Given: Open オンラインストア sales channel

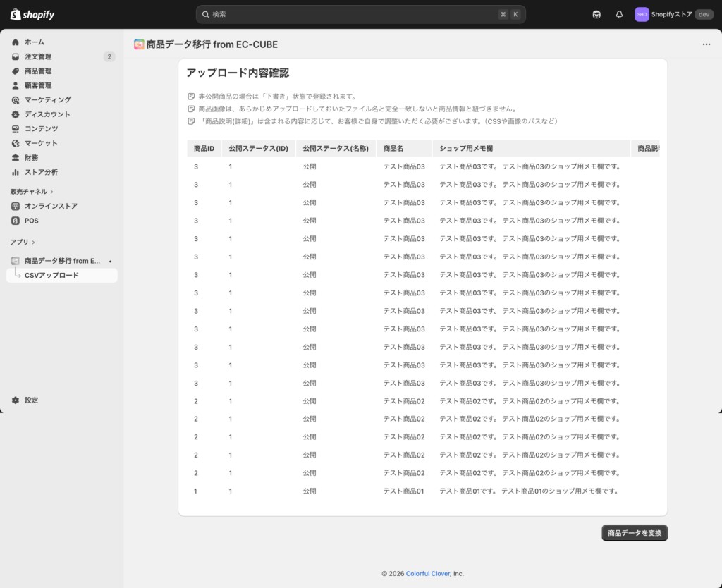Looking at the screenshot, I should pos(51,207).
